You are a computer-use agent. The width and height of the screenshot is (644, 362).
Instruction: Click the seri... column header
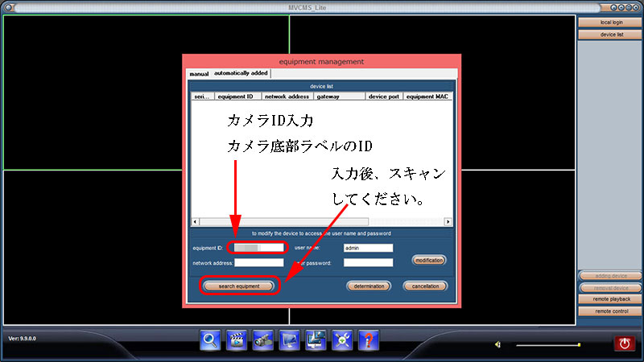pos(203,97)
